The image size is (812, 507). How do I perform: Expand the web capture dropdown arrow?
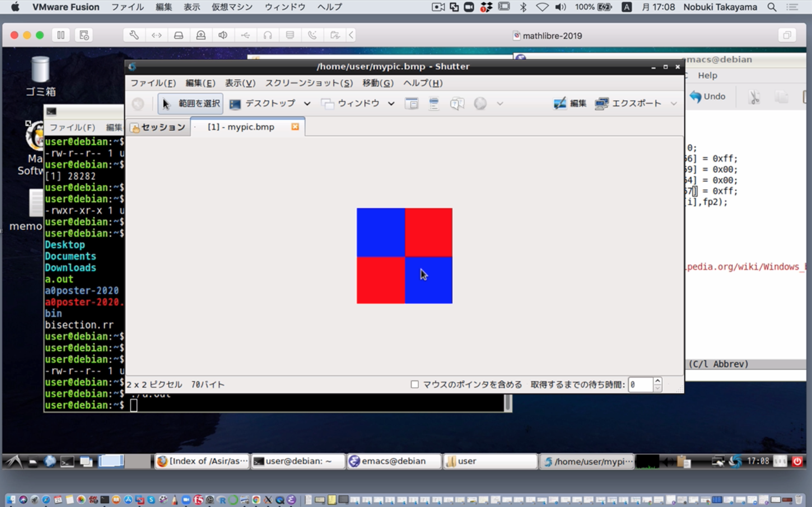[x=500, y=104]
